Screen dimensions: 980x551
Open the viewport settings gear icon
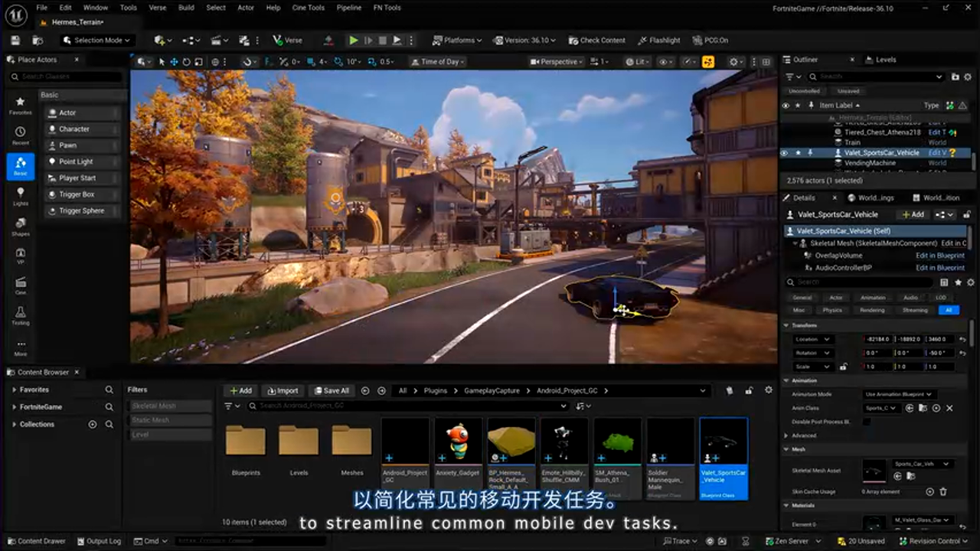(x=732, y=62)
